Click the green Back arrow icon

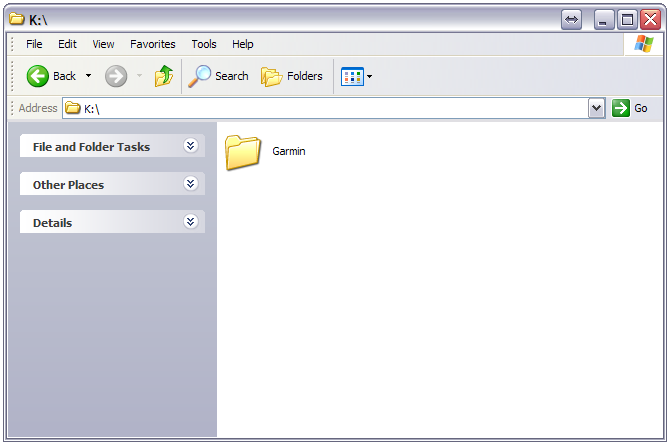[38, 76]
